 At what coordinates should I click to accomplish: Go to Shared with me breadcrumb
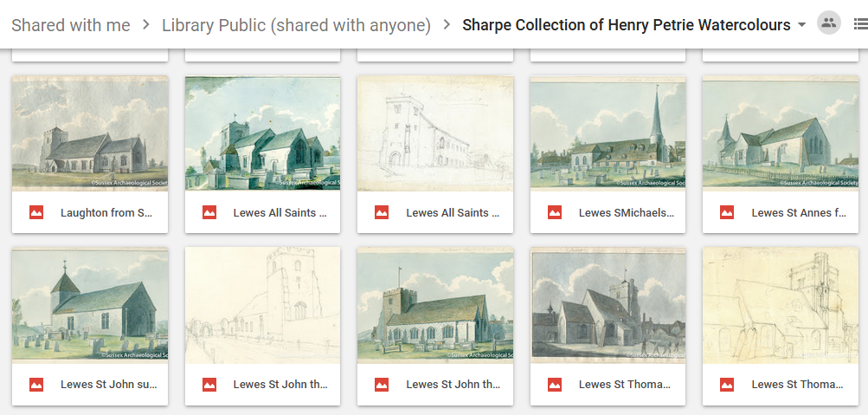(71, 25)
